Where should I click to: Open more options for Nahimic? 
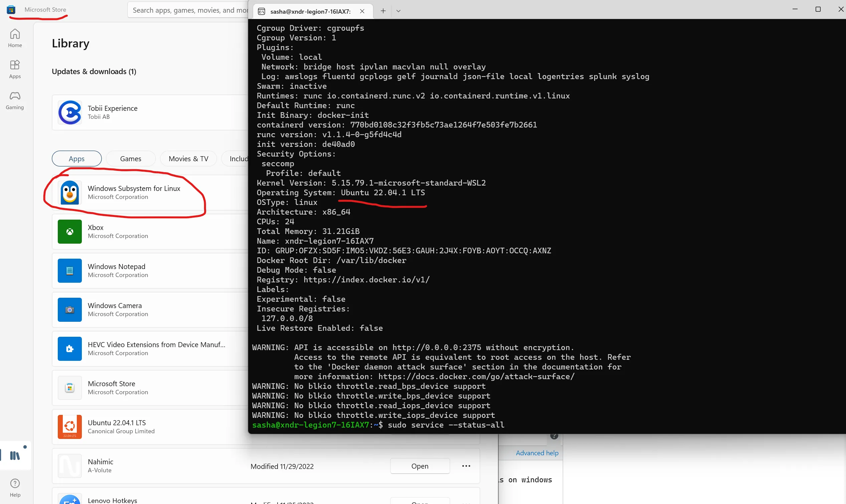pos(466,466)
